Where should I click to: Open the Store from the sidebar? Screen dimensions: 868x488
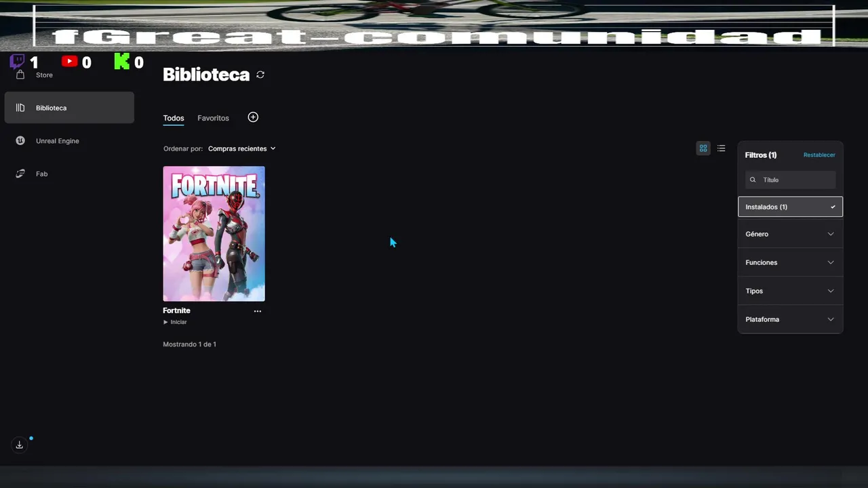tap(44, 75)
